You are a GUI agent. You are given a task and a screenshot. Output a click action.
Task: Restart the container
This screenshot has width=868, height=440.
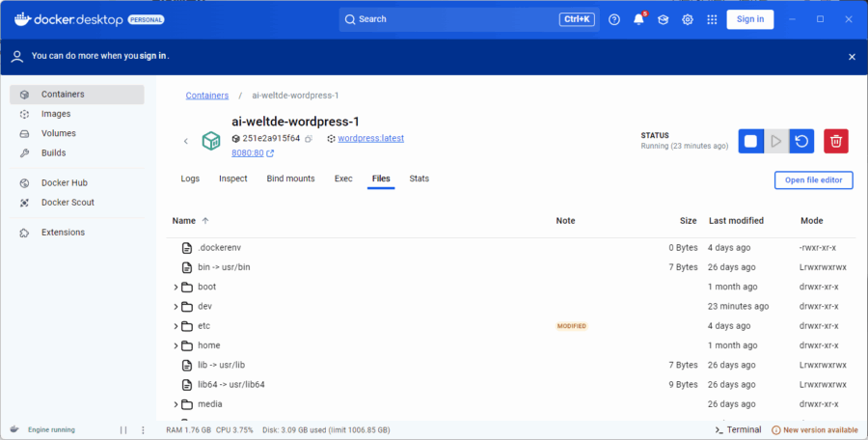click(801, 141)
